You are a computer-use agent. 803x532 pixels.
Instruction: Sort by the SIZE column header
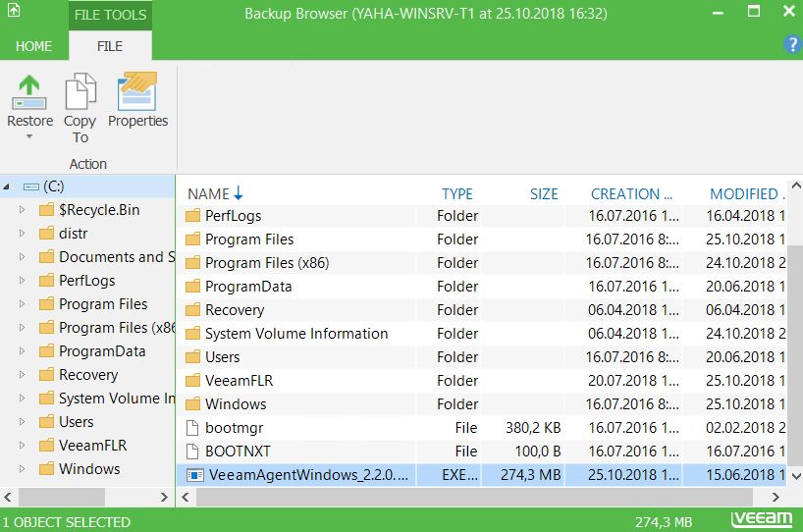pos(544,194)
